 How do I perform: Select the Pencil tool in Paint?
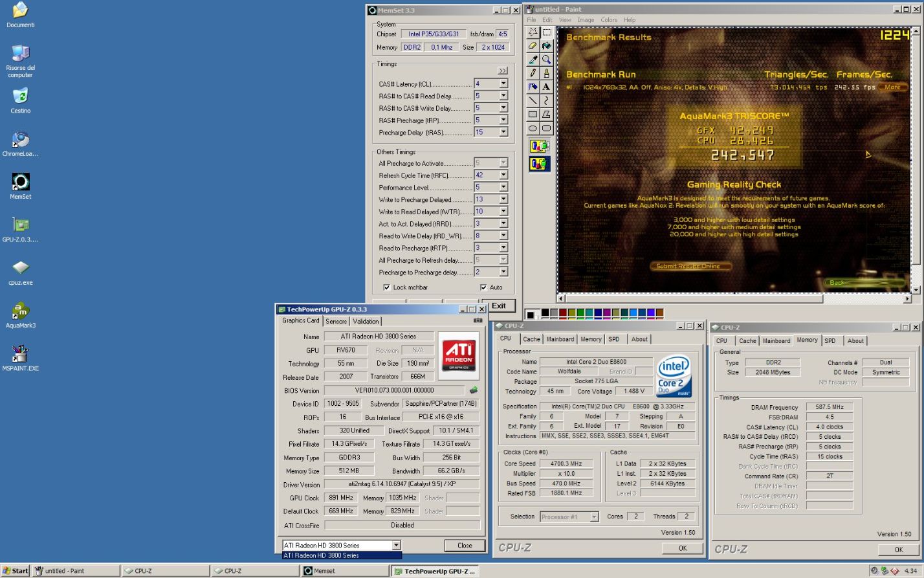(x=533, y=73)
